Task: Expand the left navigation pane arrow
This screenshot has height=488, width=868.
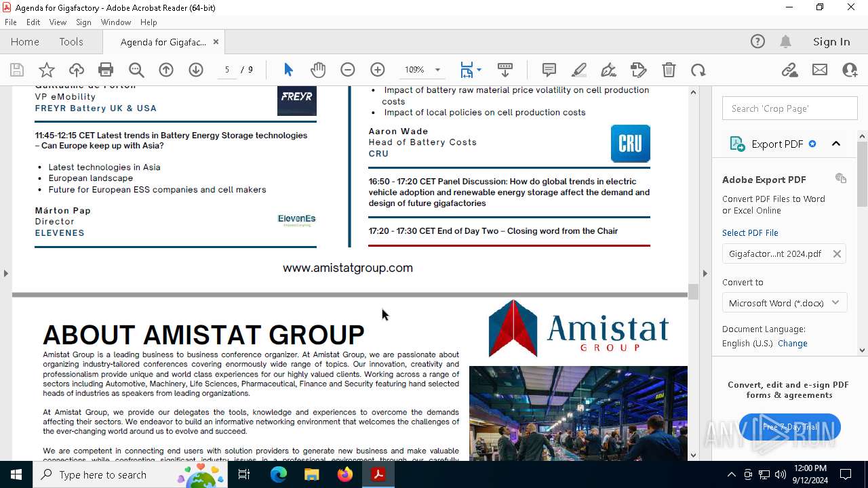Action: click(5, 273)
